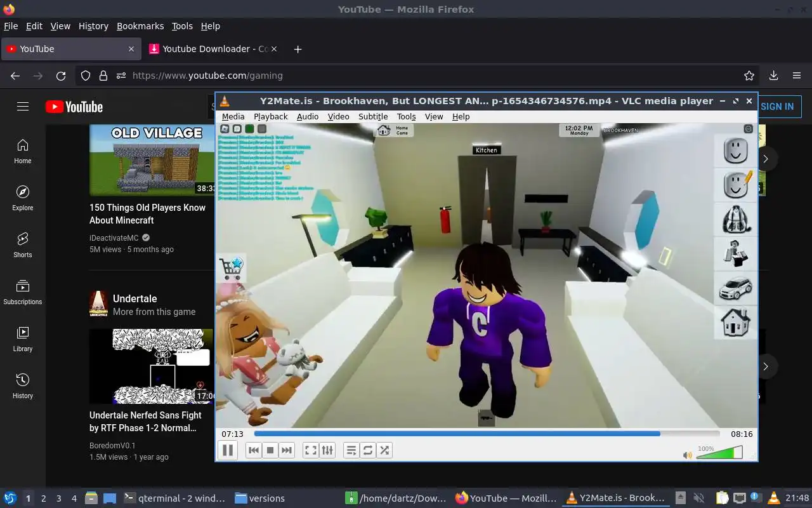Open VLC Subtitle menu
Screen dimensions: 812x508
tap(373, 116)
